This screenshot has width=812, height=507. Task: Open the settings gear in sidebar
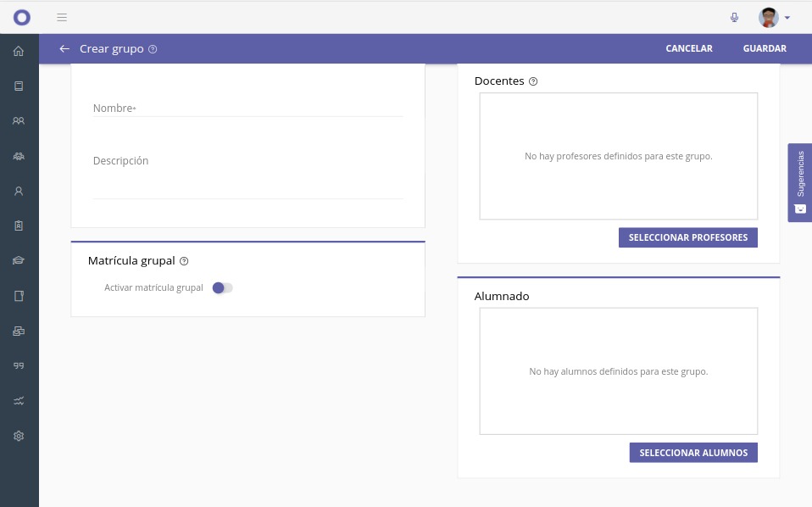19,436
